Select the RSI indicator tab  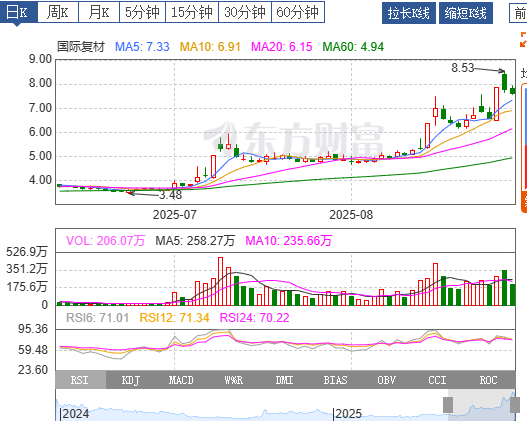tap(81, 380)
